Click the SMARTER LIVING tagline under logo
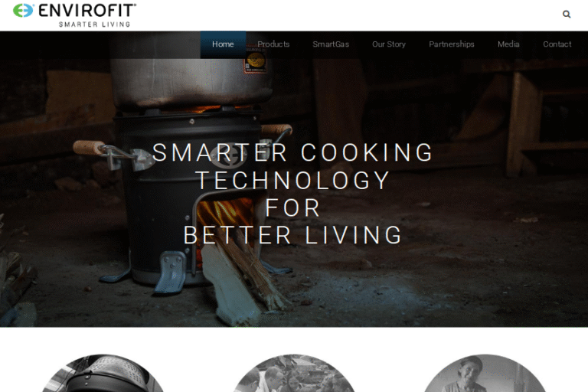The width and height of the screenshot is (588, 392). (94, 24)
